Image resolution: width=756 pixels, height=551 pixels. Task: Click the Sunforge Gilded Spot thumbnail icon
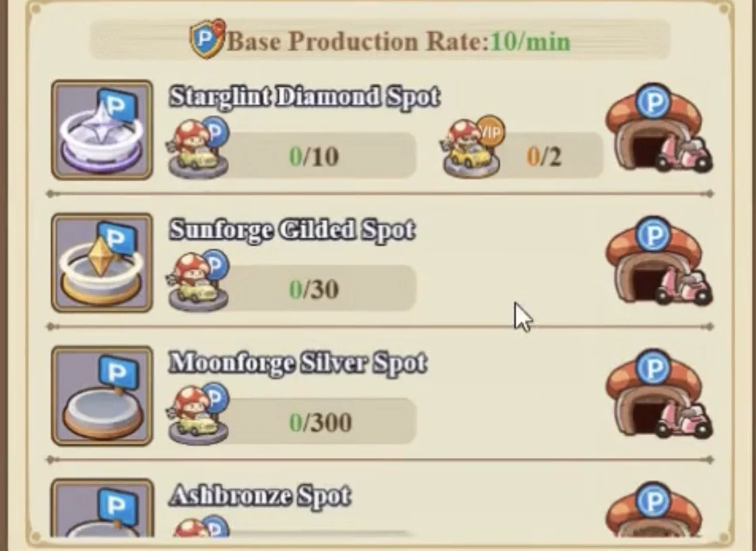[102, 263]
